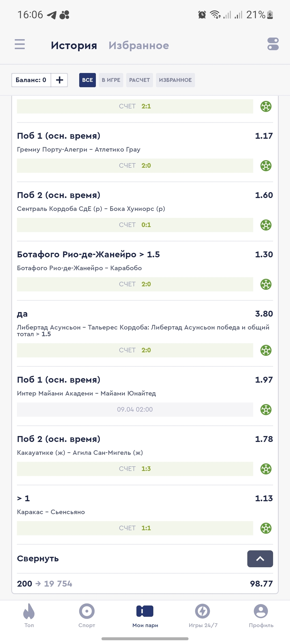This screenshot has width=290, height=644.
Task: Add funds with the plus button
Action: point(59,80)
